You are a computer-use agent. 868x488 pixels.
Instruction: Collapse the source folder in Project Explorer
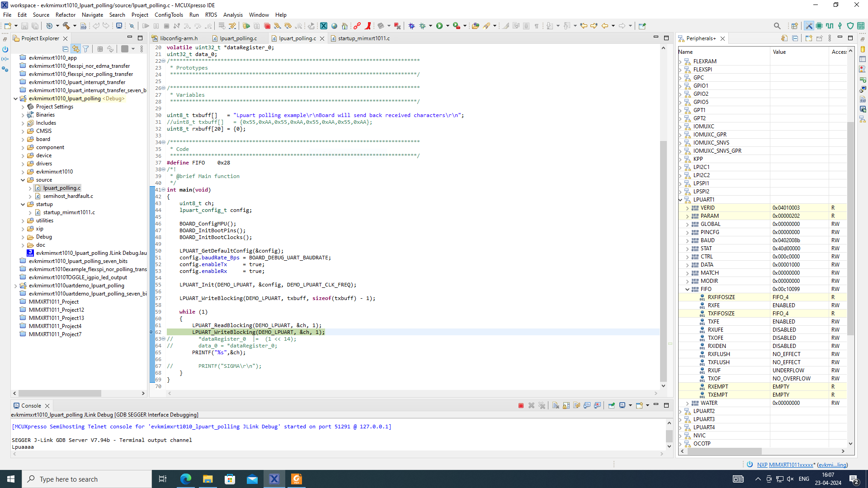[x=23, y=180]
